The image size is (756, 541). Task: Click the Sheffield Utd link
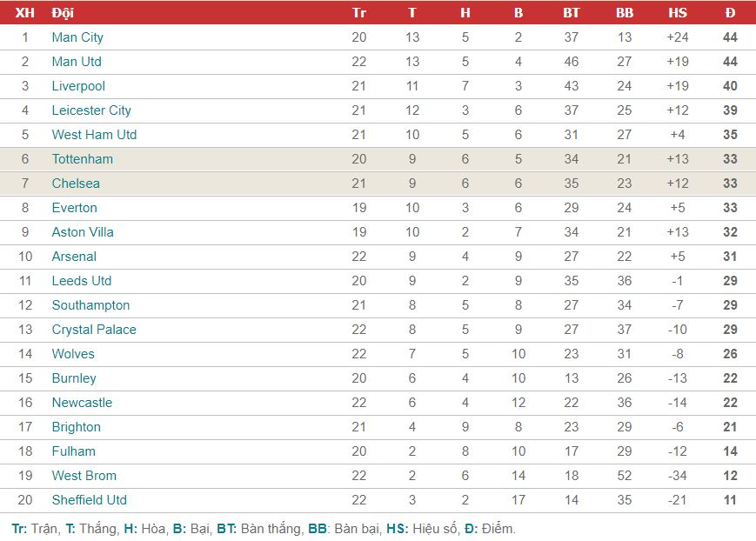pyautogui.click(x=90, y=500)
